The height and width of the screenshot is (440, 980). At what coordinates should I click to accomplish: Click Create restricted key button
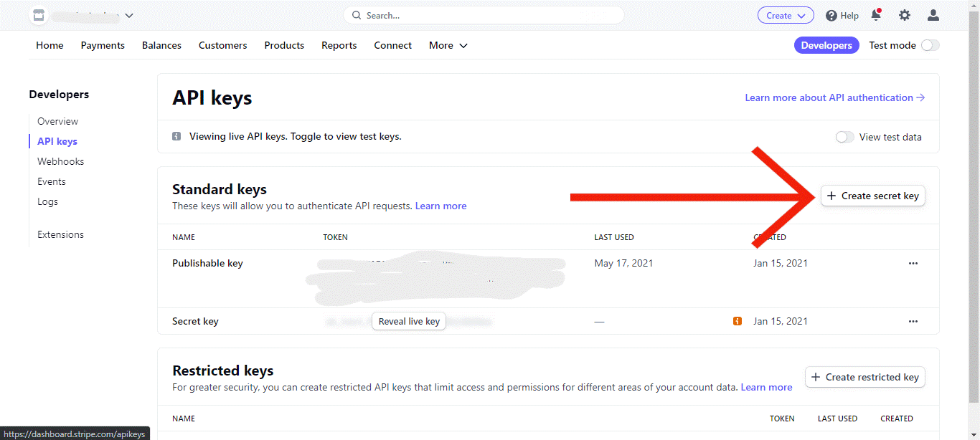tap(865, 377)
